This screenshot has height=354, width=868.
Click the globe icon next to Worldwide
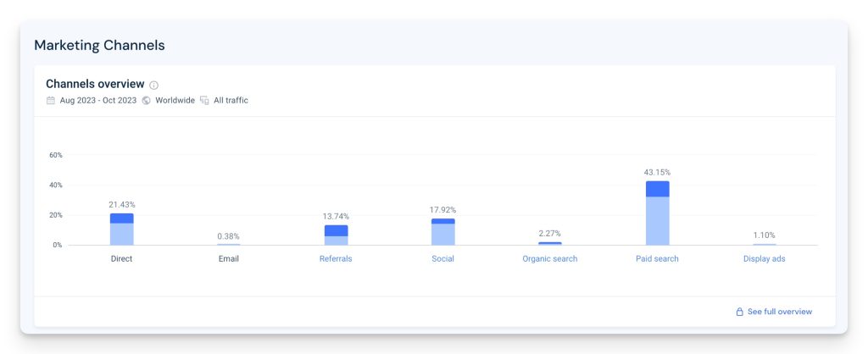tap(147, 100)
